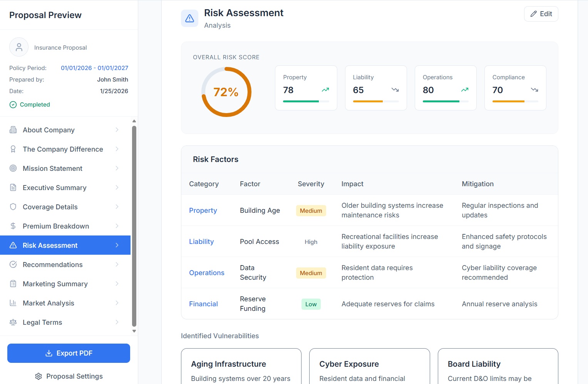Click the Risk Assessment warning icon in sidebar
Image resolution: width=588 pixels, height=384 pixels.
click(x=13, y=245)
